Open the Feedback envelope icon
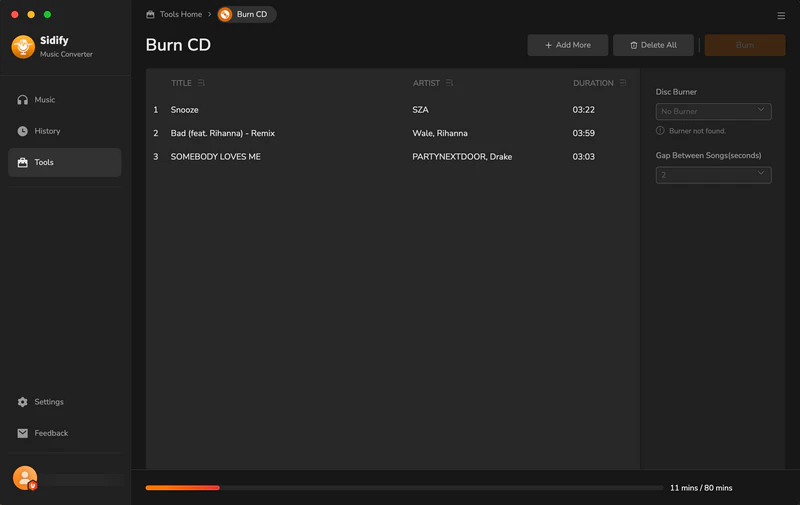Screen dimensions: 800x505 click(x=22, y=433)
